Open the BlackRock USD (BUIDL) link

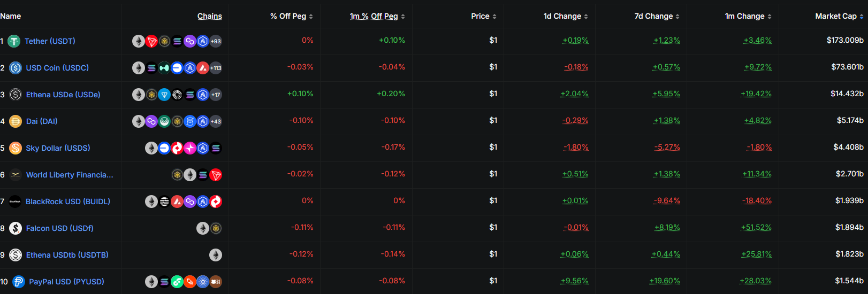[x=68, y=202]
